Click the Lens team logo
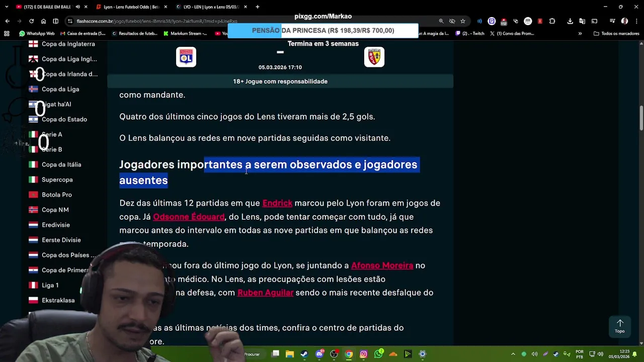Screen dimensions: 644x362 coord(374,57)
